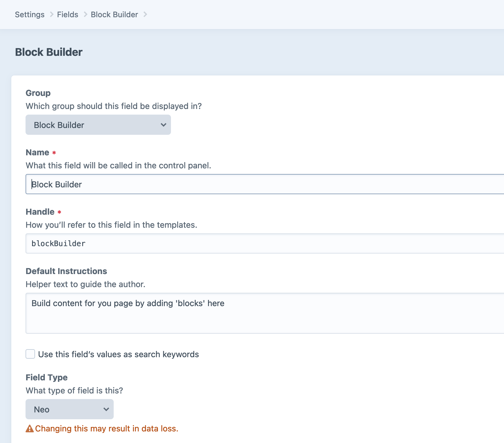Click the arrow on the Group select

coord(163,125)
